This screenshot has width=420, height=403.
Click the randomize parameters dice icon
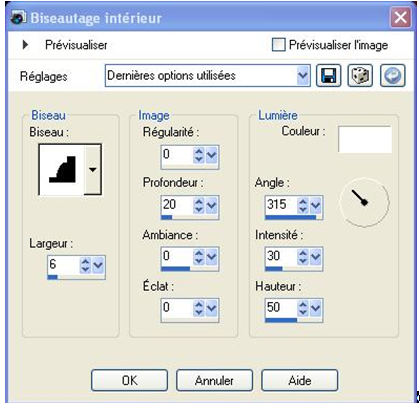tap(360, 76)
